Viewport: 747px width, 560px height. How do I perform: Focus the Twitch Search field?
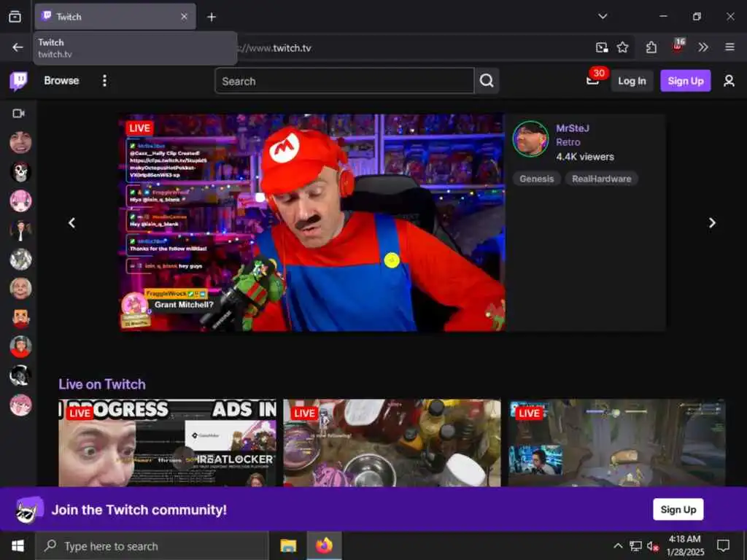344,81
